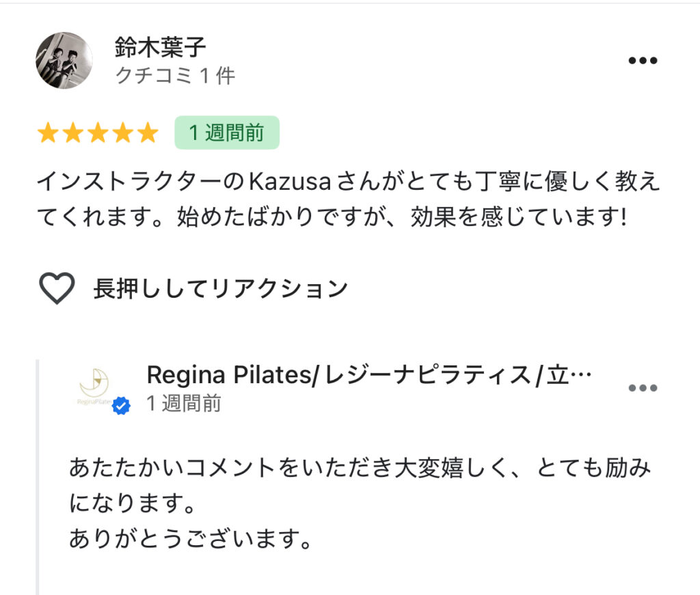Click the blue verified badge on the logo
Viewport: 700px width, 595px height.
[x=121, y=406]
